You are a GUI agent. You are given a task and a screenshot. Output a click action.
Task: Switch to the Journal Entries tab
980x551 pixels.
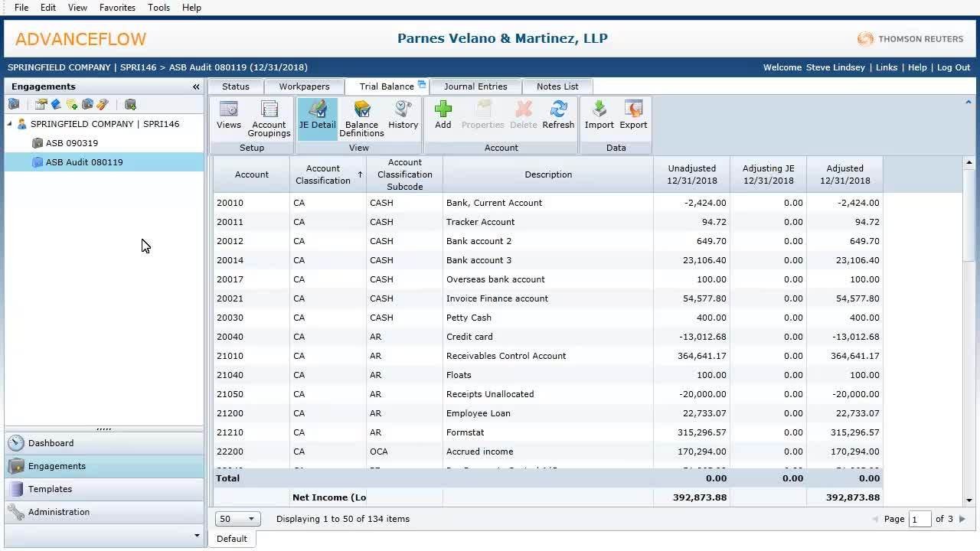[x=475, y=86]
